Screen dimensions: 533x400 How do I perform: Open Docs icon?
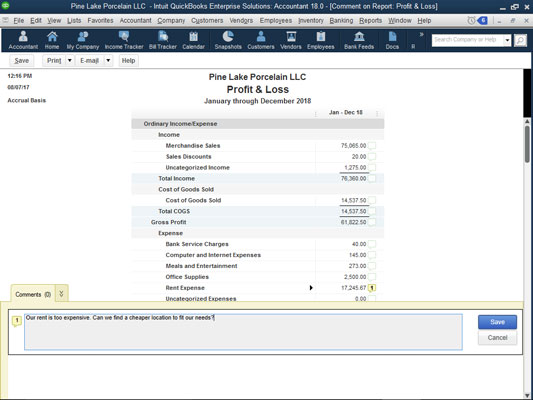point(392,40)
